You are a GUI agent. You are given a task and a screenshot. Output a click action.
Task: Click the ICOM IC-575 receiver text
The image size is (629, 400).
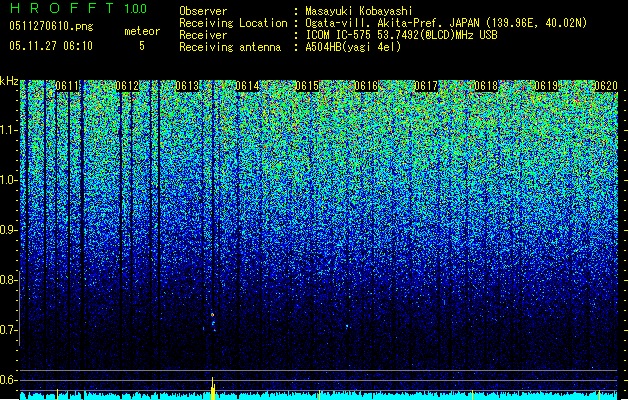click(402, 35)
